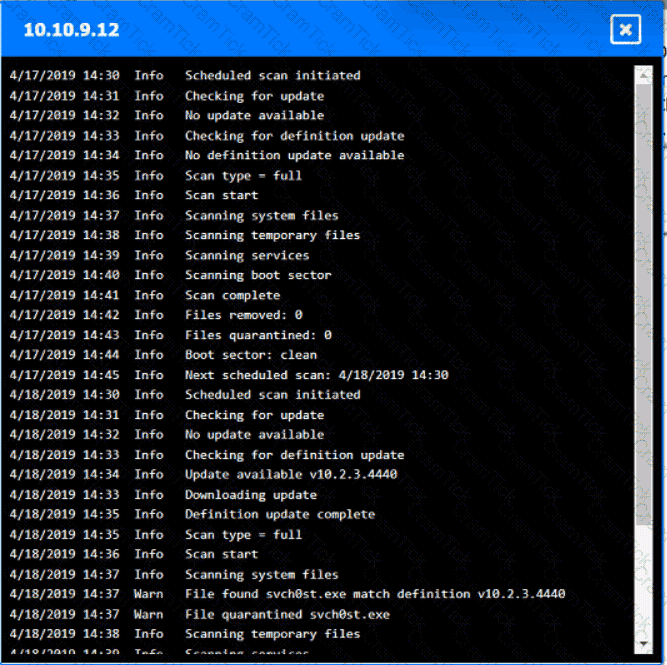Click the 4/17/2019 14:30 'Scheduled scan initiated' line
This screenshot has width=667, height=665.
click(x=272, y=75)
